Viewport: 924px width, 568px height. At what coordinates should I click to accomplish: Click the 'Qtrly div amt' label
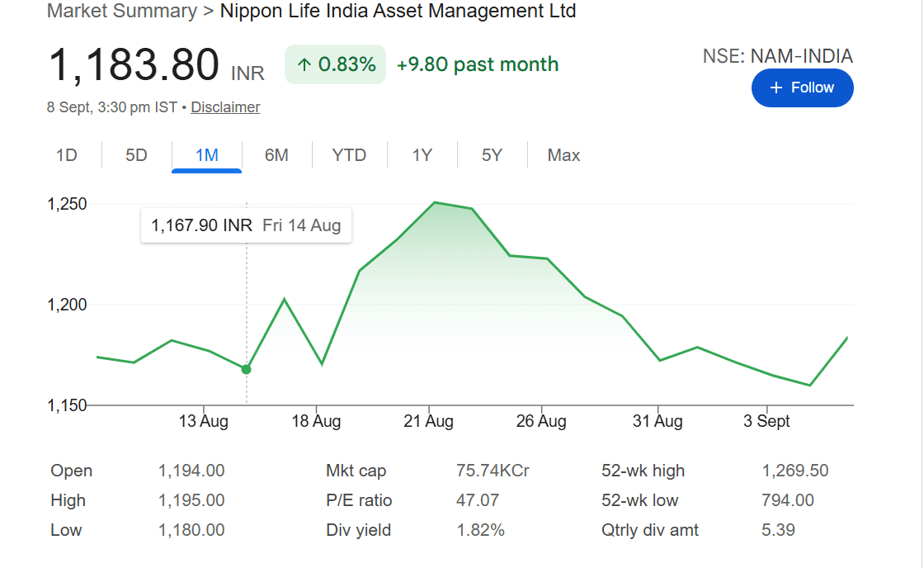coord(650,530)
